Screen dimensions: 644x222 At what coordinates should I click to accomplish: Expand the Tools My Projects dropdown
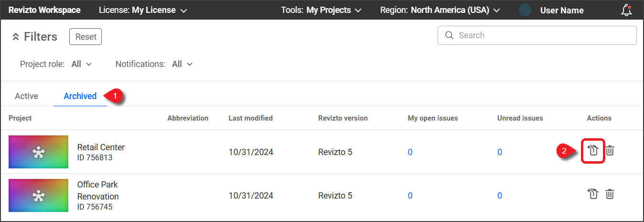coord(321,10)
